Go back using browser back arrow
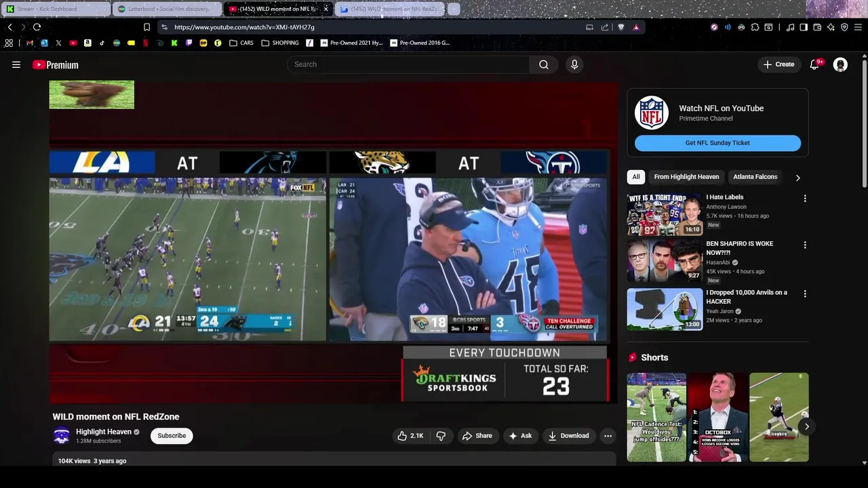This screenshot has width=868, height=488. tap(9, 27)
